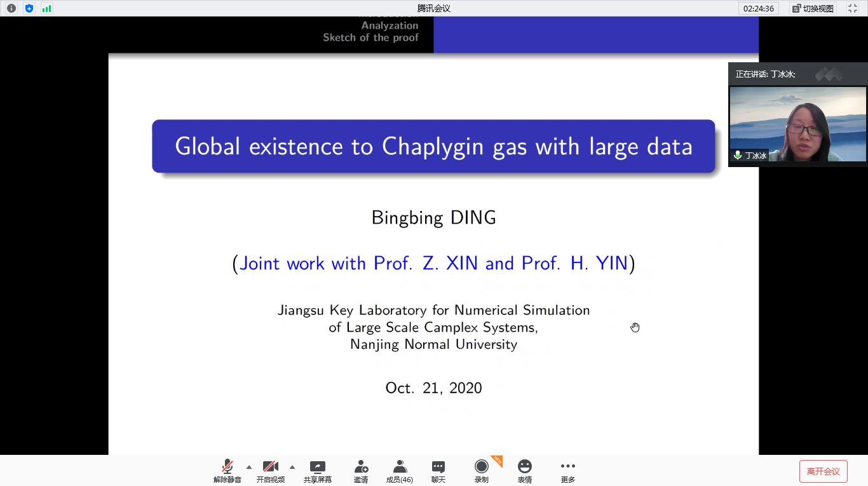Enter fullscreen using the top-right icon
The height and width of the screenshot is (486, 868).
[x=852, y=8]
